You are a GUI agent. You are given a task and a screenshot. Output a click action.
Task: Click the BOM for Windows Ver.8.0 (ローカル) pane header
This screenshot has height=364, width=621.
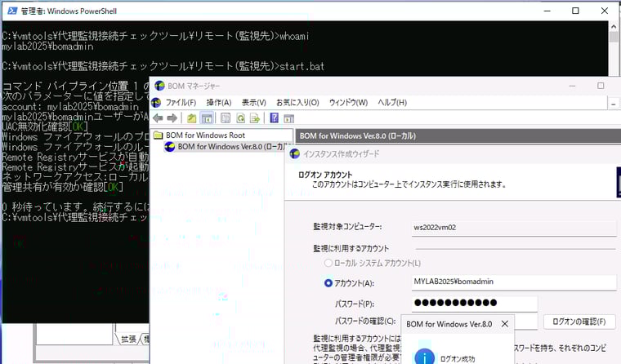(x=458, y=135)
